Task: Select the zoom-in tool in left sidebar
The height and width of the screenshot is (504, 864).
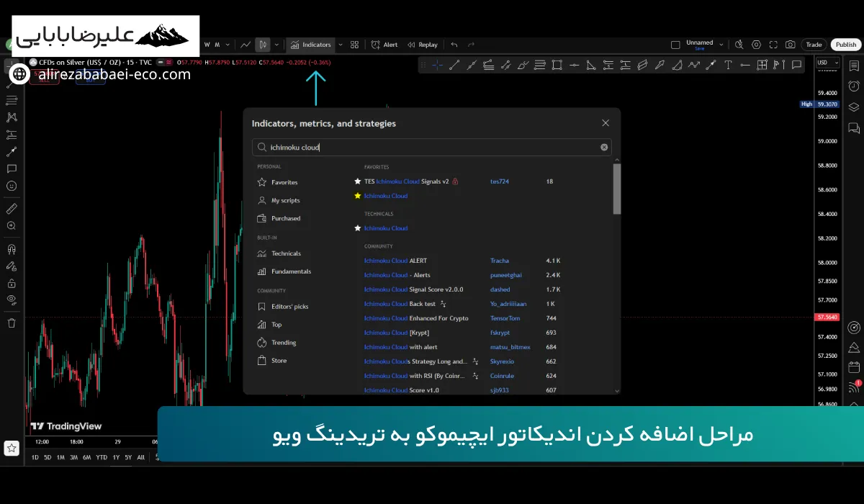Action: coord(12,225)
